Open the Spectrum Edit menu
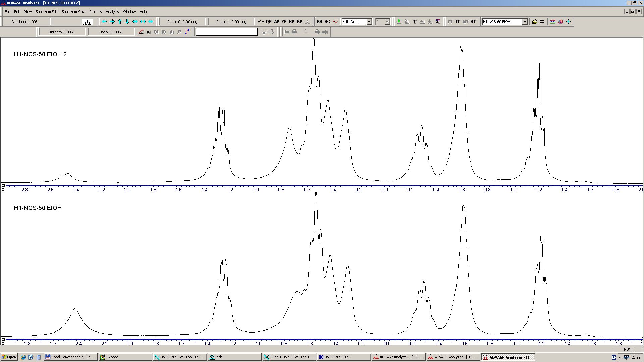The width and height of the screenshot is (644, 362). tap(47, 12)
